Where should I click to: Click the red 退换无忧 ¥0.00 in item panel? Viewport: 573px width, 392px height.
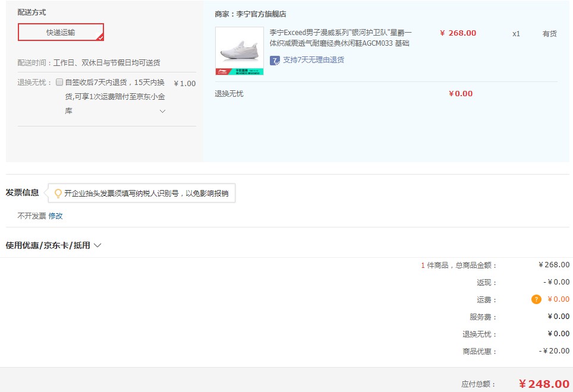point(461,93)
